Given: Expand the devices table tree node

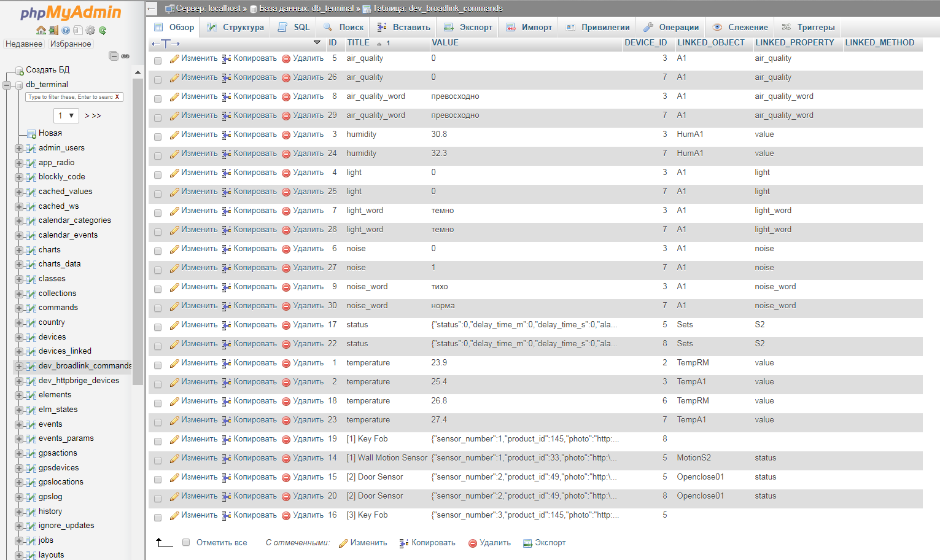Looking at the screenshot, I should (19, 337).
